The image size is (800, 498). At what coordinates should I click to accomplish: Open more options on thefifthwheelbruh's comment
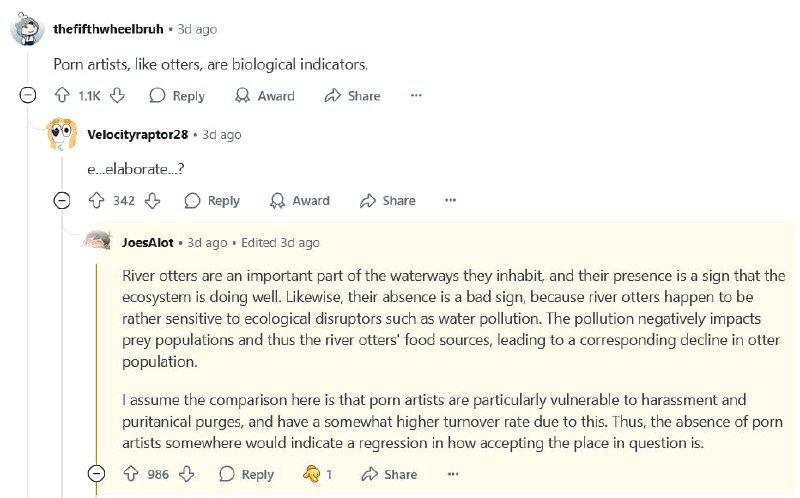click(x=416, y=95)
